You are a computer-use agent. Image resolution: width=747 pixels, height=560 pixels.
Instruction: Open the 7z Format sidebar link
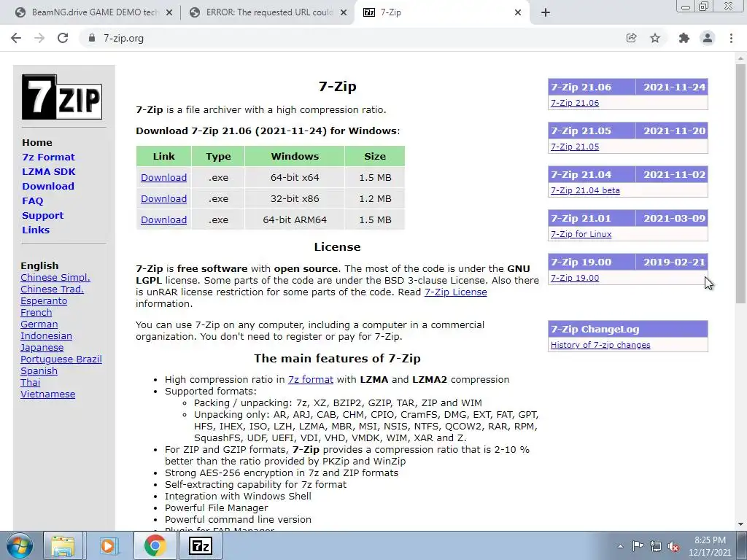(49, 157)
